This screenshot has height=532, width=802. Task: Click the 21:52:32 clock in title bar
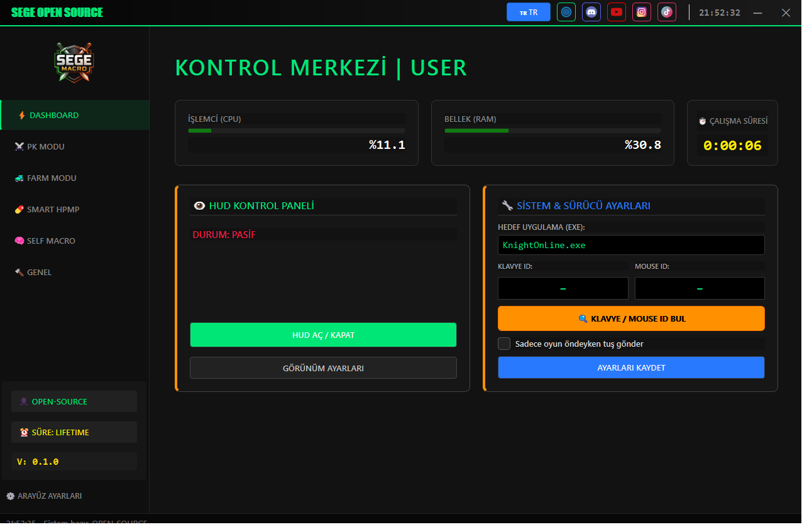coord(720,13)
